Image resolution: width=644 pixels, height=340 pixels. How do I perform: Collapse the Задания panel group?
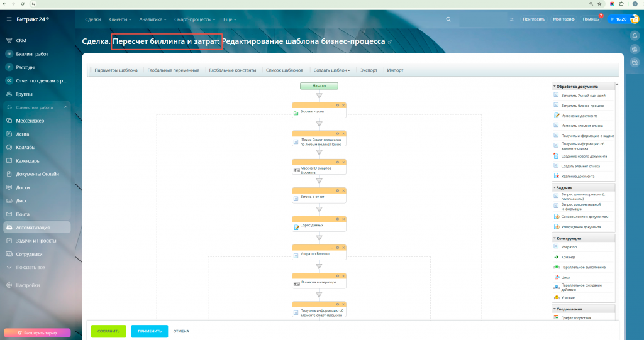[x=555, y=188]
